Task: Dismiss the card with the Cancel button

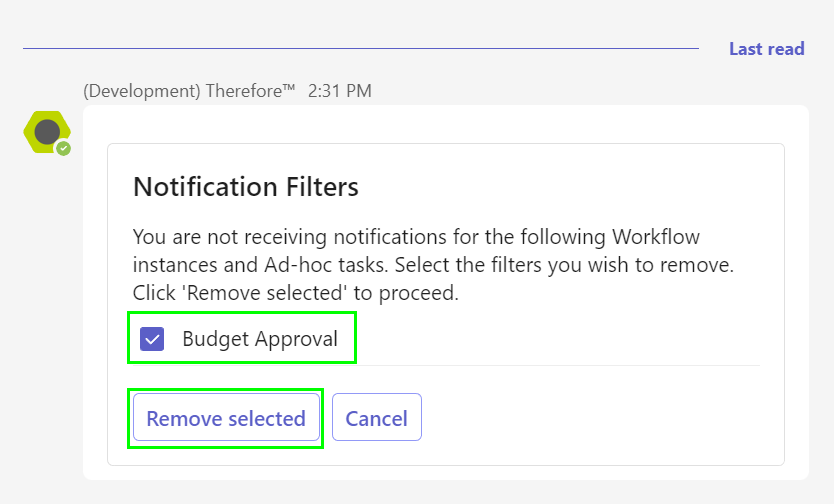Action: pos(377,417)
